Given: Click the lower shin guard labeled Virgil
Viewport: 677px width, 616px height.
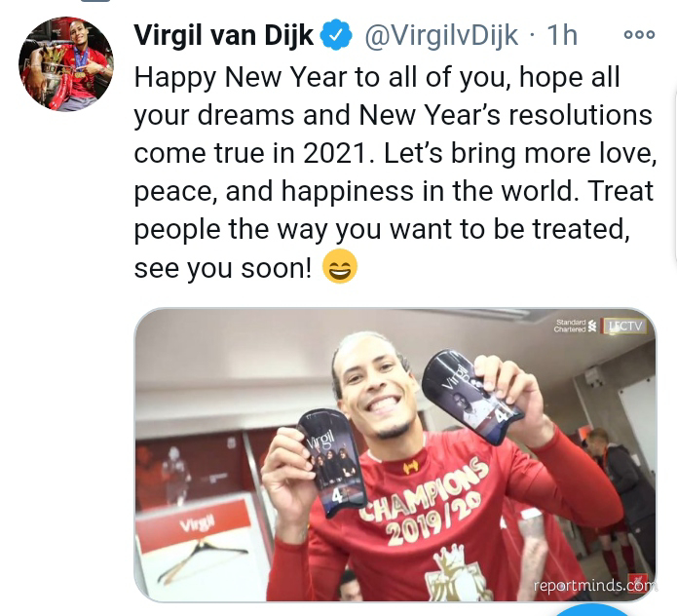Looking at the screenshot, I should point(331,463).
